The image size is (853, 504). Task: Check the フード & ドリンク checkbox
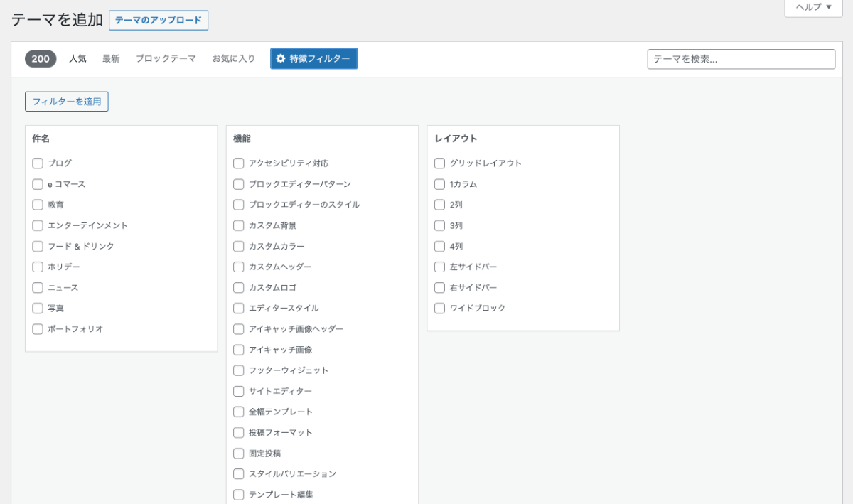(x=38, y=246)
